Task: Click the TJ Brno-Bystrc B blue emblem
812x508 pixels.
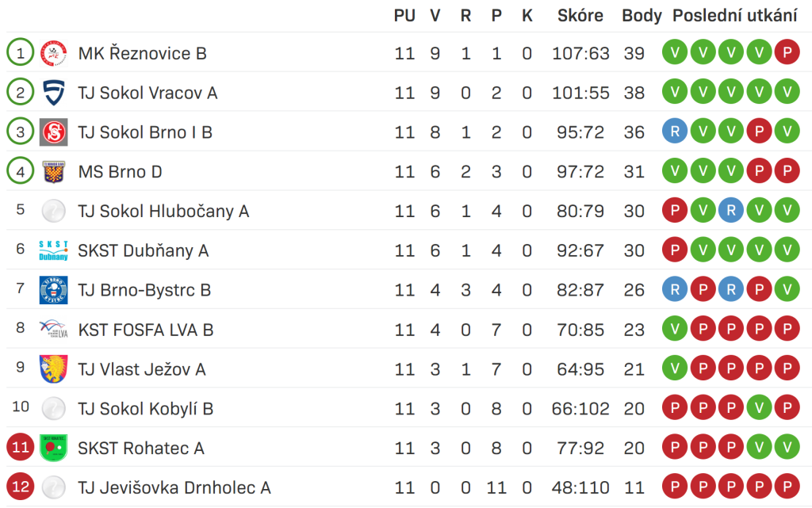Action: 53,290
